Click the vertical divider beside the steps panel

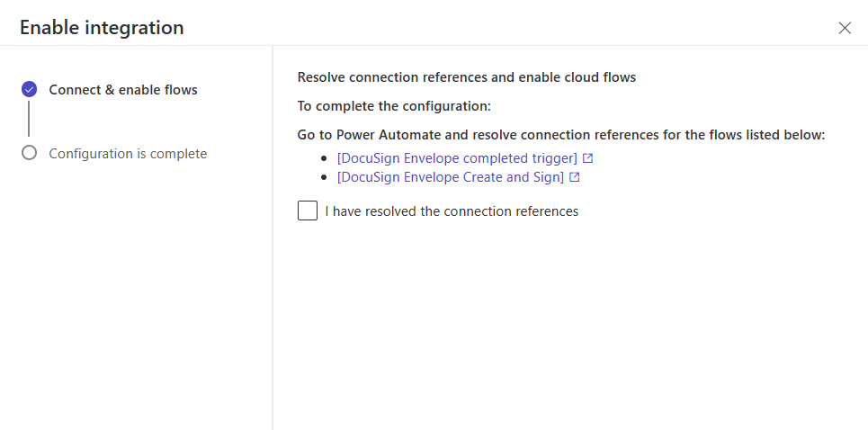click(273, 270)
